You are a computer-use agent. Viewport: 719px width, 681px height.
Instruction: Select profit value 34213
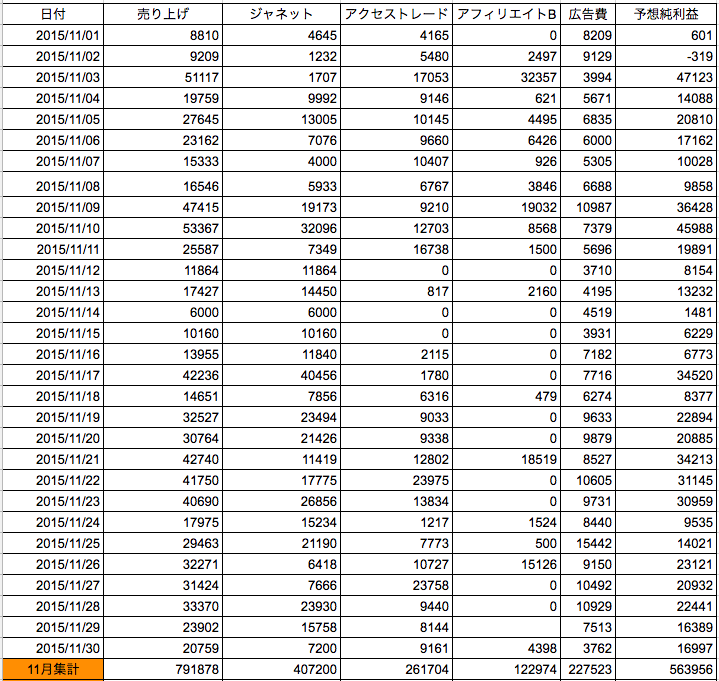[x=666, y=460]
